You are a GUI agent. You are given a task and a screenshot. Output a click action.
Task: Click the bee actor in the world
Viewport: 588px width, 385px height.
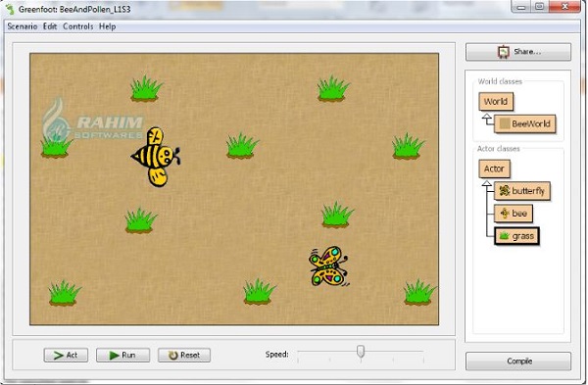click(x=156, y=157)
